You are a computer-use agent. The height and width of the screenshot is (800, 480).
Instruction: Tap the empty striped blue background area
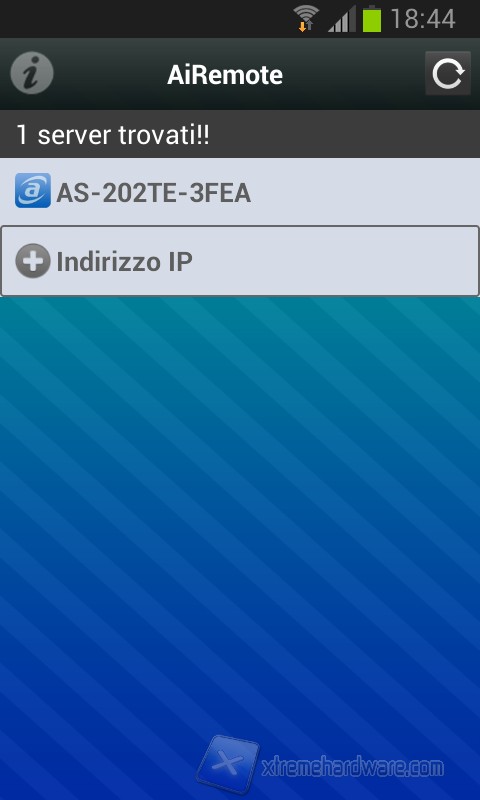click(240, 510)
